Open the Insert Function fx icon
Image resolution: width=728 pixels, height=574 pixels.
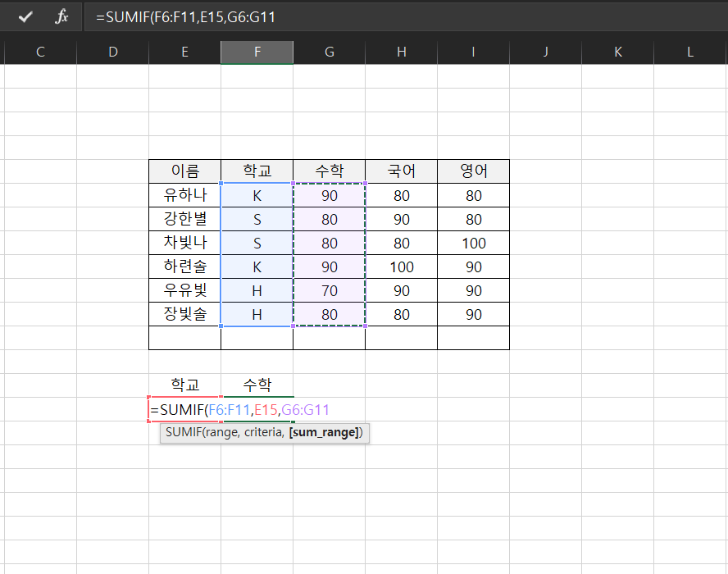tap(61, 16)
